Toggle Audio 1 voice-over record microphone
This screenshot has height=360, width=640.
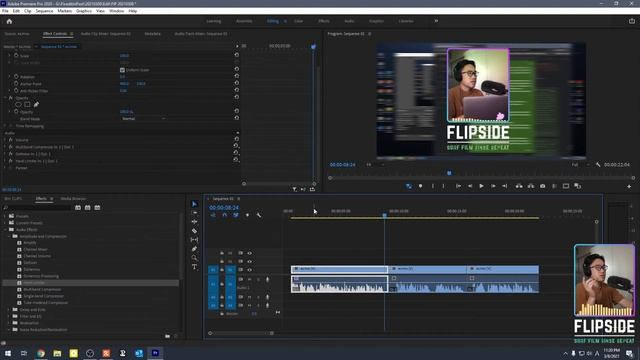click(x=267, y=280)
